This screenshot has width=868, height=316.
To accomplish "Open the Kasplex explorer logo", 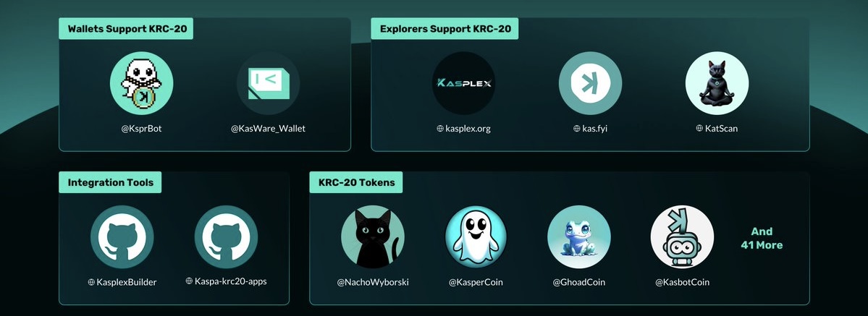I will (x=463, y=83).
